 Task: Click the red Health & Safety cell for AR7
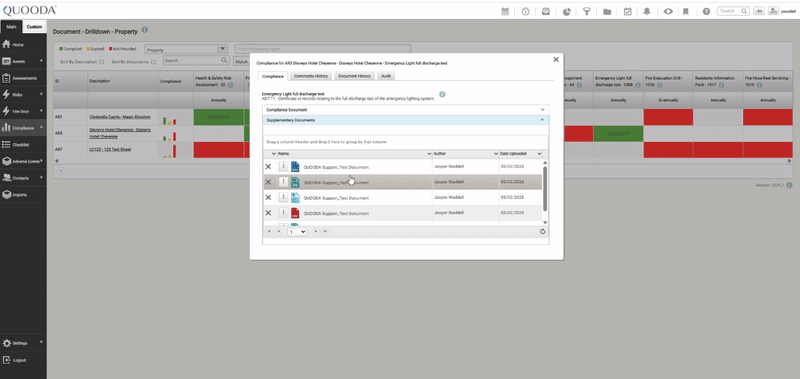click(218, 150)
